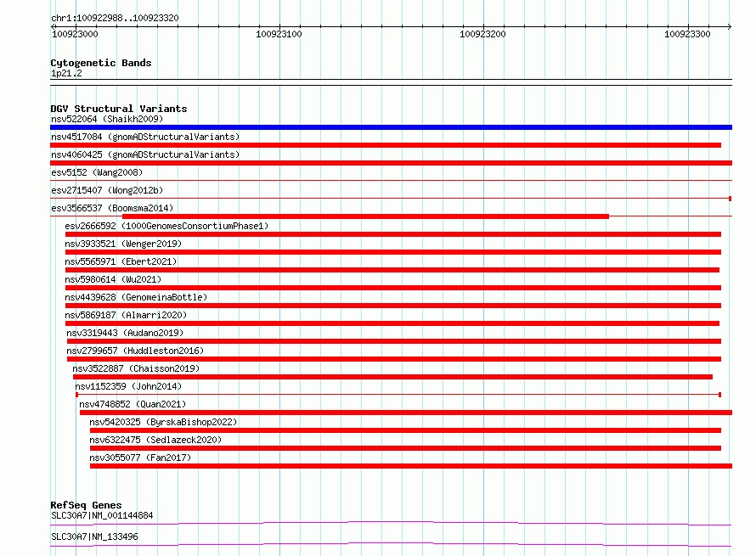Open nsv4748852 (Quan2021) label
The height and width of the screenshot is (556, 756).
[133, 404]
